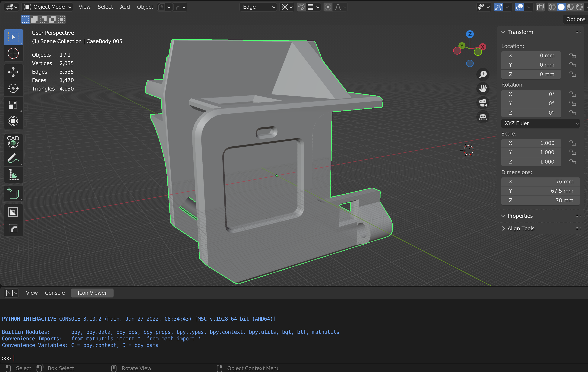The image size is (588, 372).
Task: Click the Icon Viewer button
Action: click(92, 293)
